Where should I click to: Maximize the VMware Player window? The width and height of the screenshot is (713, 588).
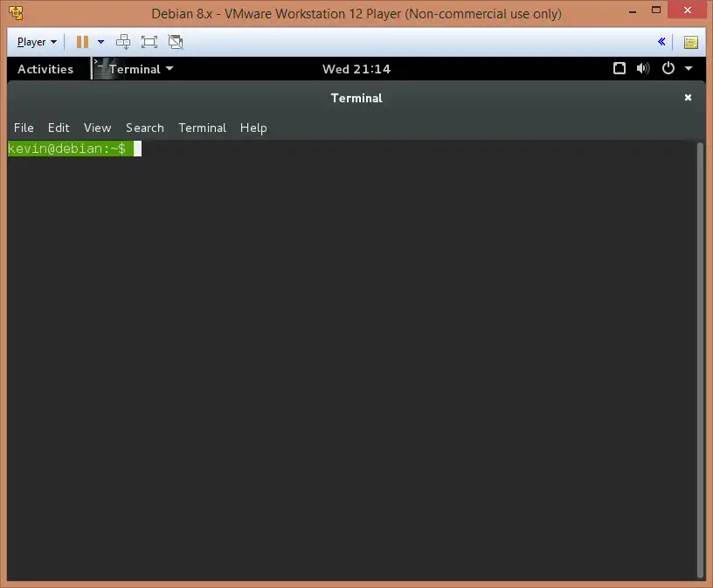tap(655, 10)
